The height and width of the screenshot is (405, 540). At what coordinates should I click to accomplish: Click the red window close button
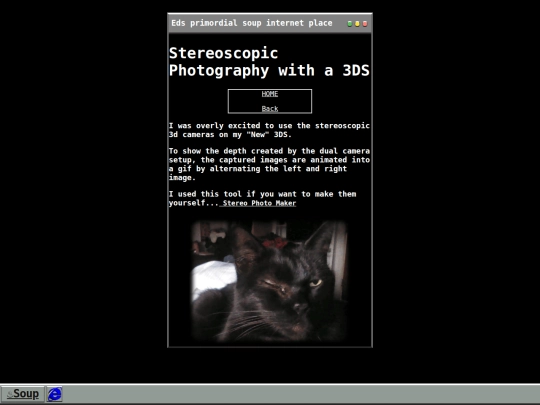point(365,24)
